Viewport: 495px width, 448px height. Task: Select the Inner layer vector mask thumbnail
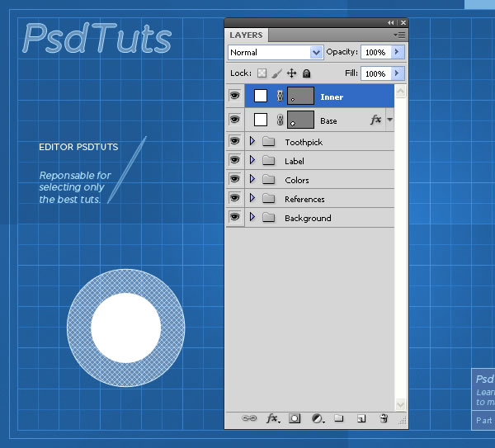coord(300,96)
